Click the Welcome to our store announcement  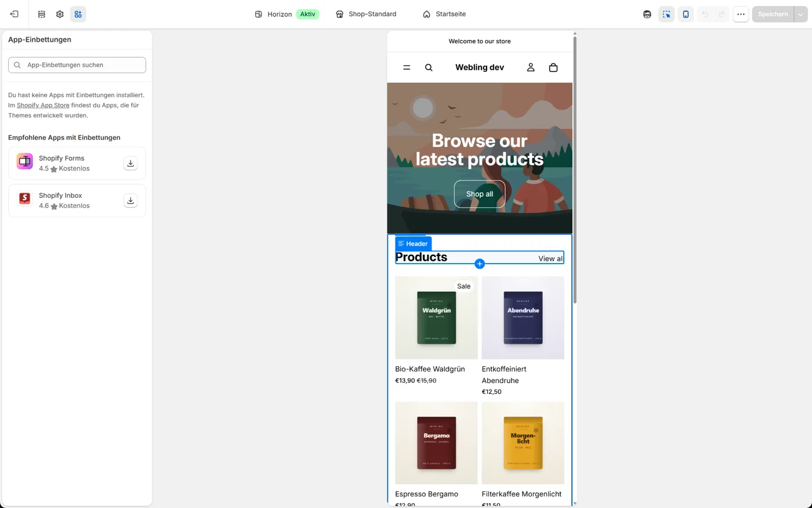[480, 41]
